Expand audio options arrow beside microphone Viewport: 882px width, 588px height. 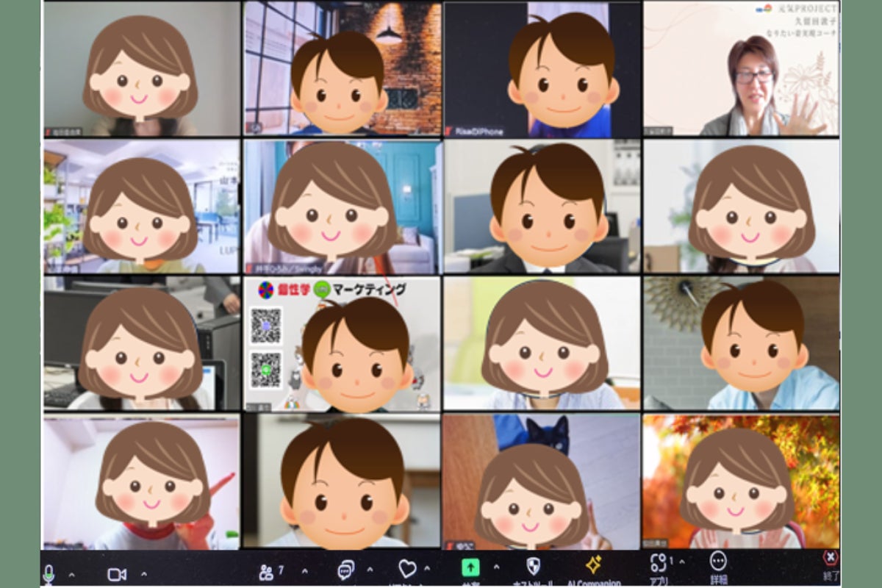click(71, 573)
